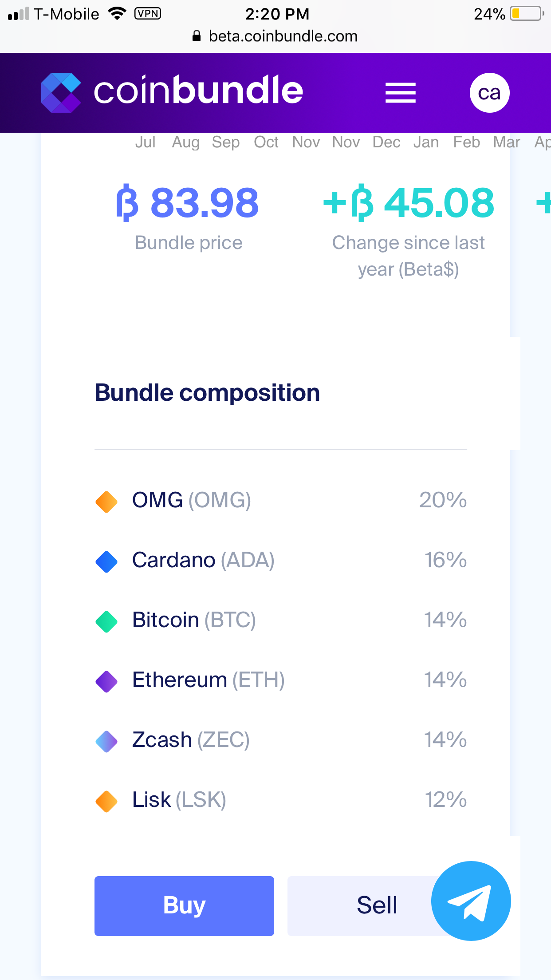
Task: Tap the Telegram chat button
Action: (471, 901)
